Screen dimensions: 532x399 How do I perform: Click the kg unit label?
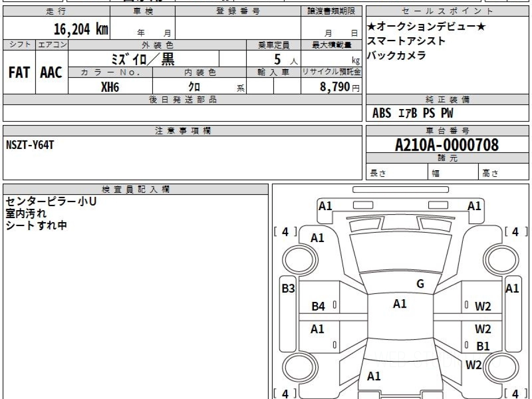point(356,61)
